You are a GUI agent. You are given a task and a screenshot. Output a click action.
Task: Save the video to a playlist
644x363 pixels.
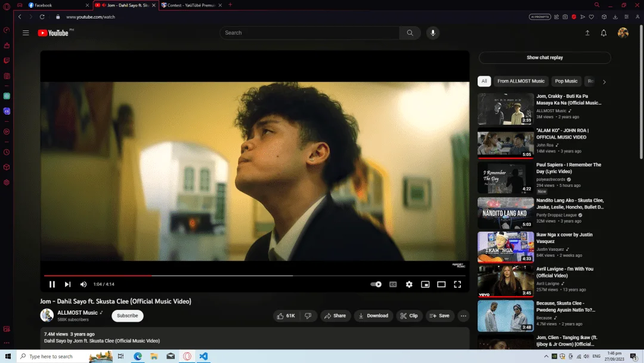point(439,316)
